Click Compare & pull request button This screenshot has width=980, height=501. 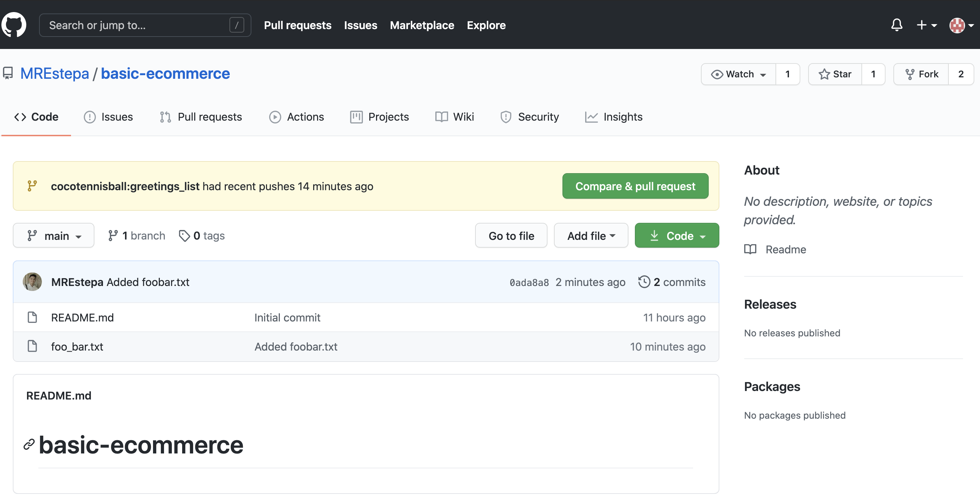point(635,186)
